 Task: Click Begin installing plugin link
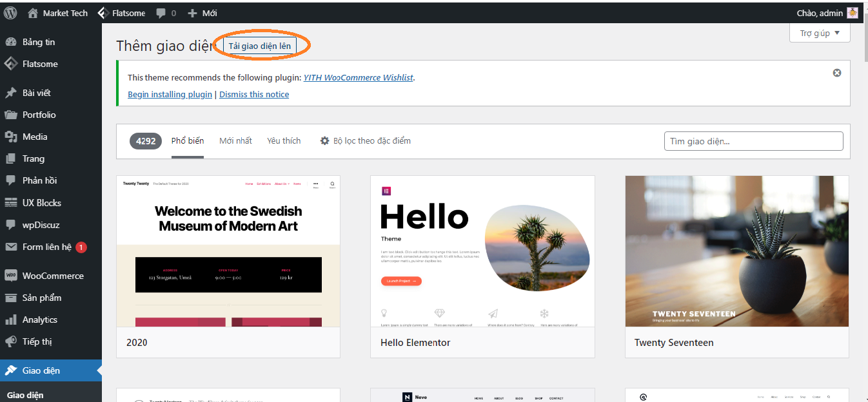(170, 94)
